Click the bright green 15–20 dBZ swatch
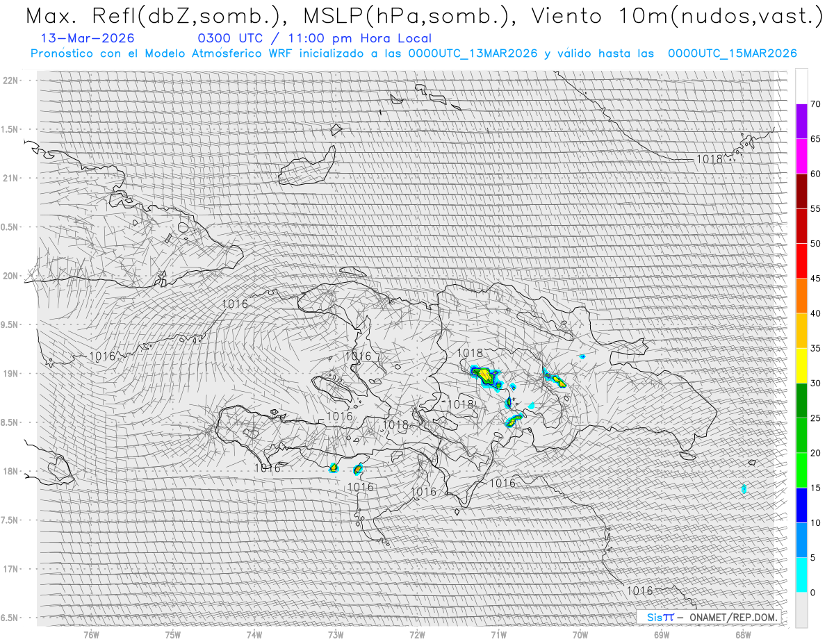834x644 pixels. coord(801,470)
